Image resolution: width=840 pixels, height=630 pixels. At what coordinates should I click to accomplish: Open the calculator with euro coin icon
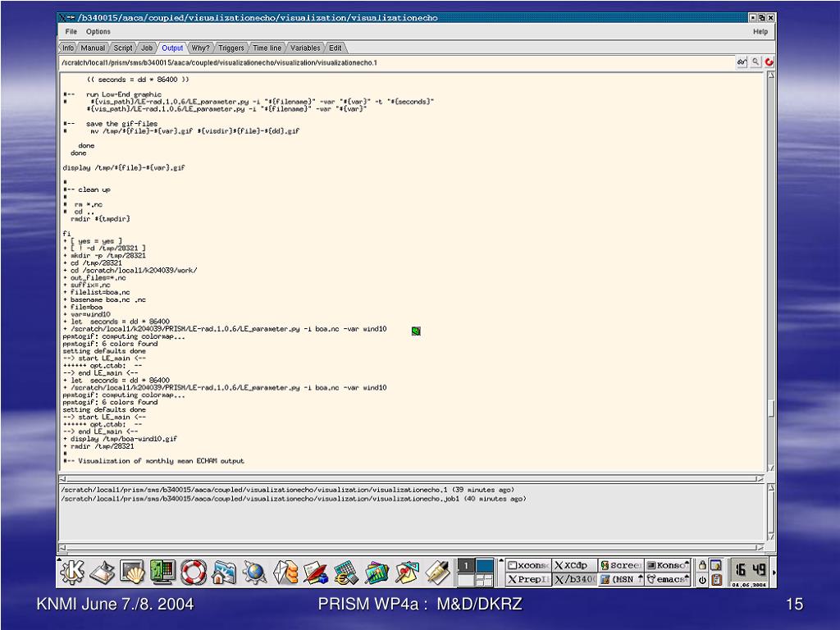(x=347, y=572)
